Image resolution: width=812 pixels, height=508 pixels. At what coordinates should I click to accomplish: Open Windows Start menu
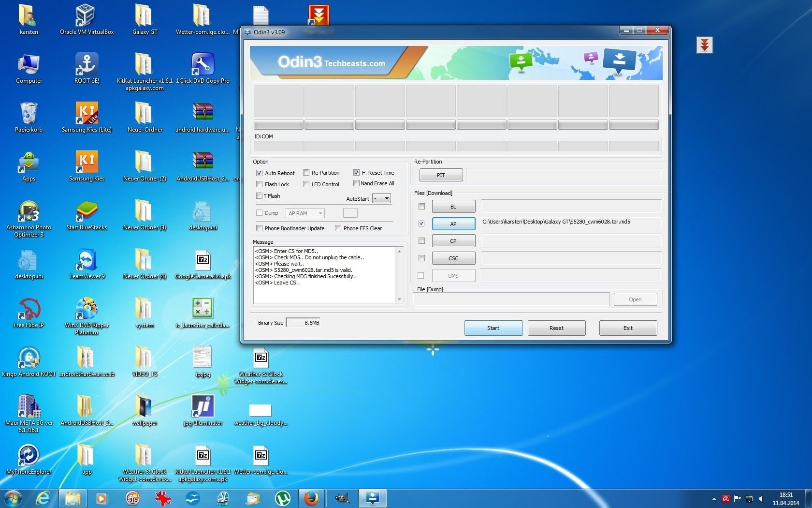[x=13, y=498]
